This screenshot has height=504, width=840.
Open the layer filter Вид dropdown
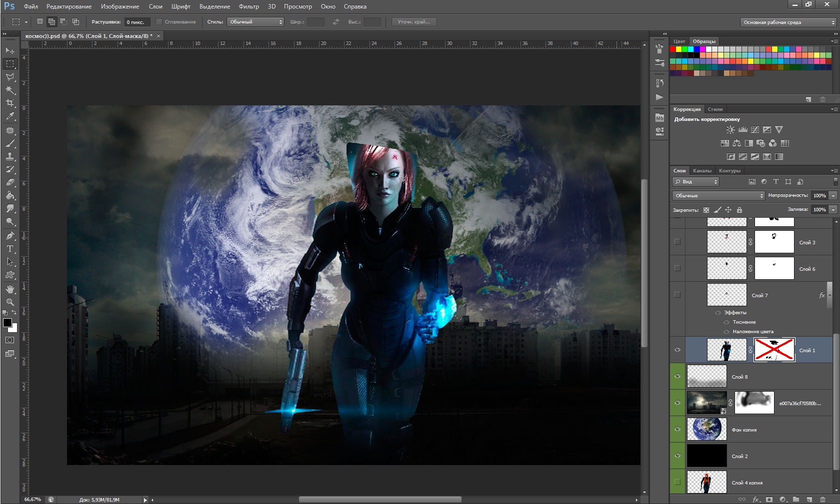coord(695,182)
